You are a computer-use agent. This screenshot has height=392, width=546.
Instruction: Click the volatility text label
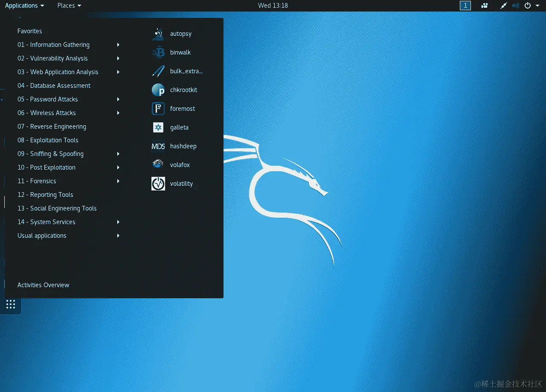(x=181, y=184)
